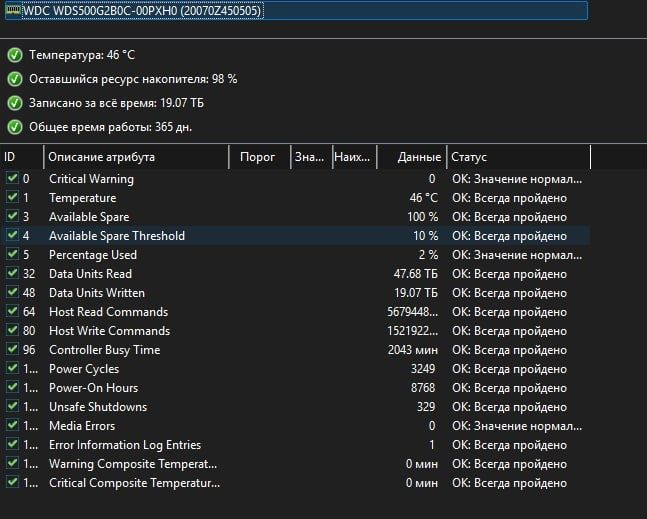Screen dimensions: 647x519
Task: Select the Host Write Commands attribute name
Action: [109, 331]
